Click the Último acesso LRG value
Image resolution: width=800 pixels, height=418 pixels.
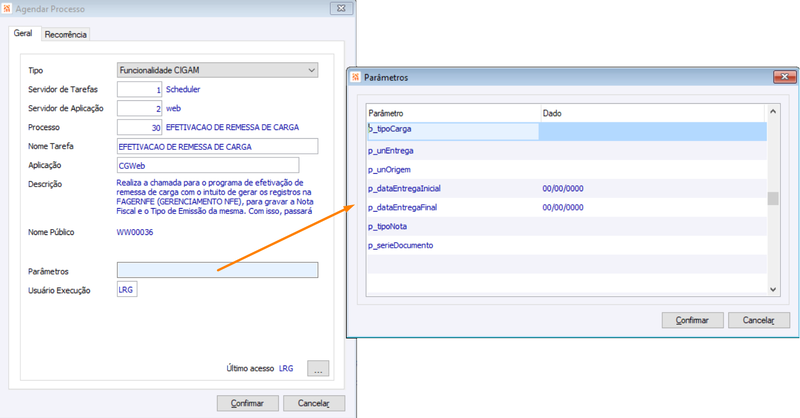pyautogui.click(x=286, y=368)
